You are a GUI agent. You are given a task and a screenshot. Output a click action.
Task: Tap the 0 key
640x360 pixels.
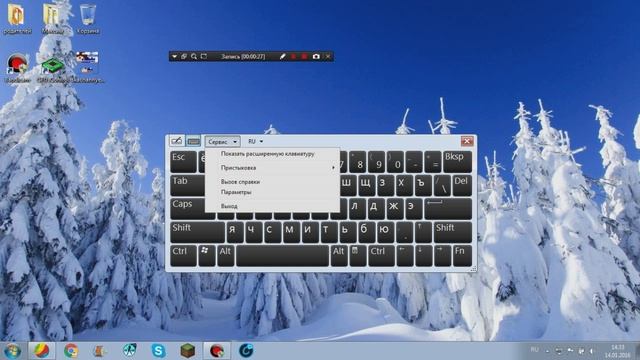[x=396, y=162]
